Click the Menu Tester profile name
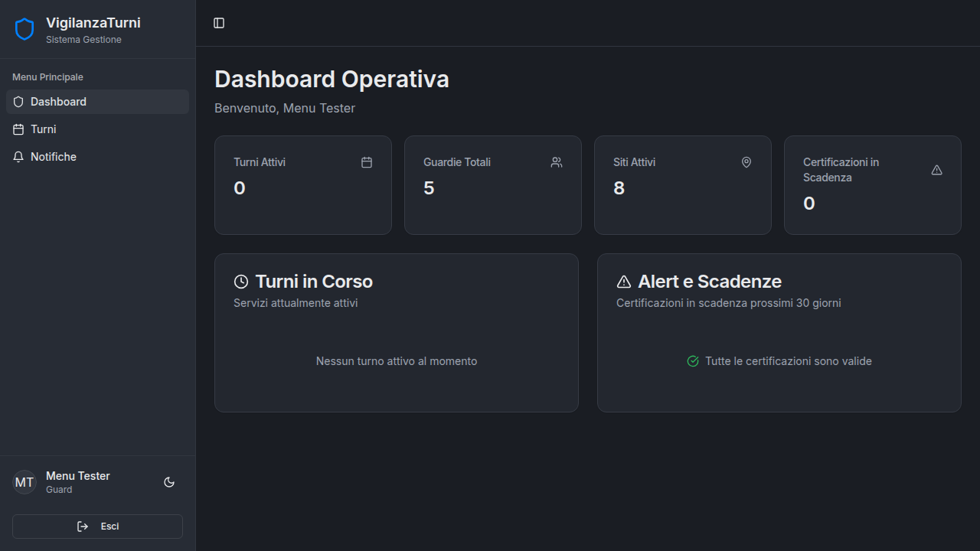The width and height of the screenshot is (980, 551). tap(78, 476)
